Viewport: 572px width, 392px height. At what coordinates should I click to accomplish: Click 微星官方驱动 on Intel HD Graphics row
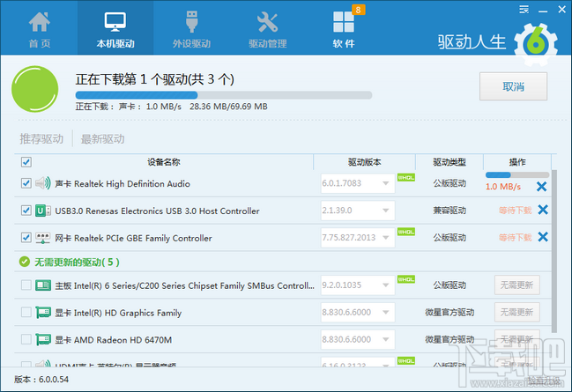coord(449,312)
